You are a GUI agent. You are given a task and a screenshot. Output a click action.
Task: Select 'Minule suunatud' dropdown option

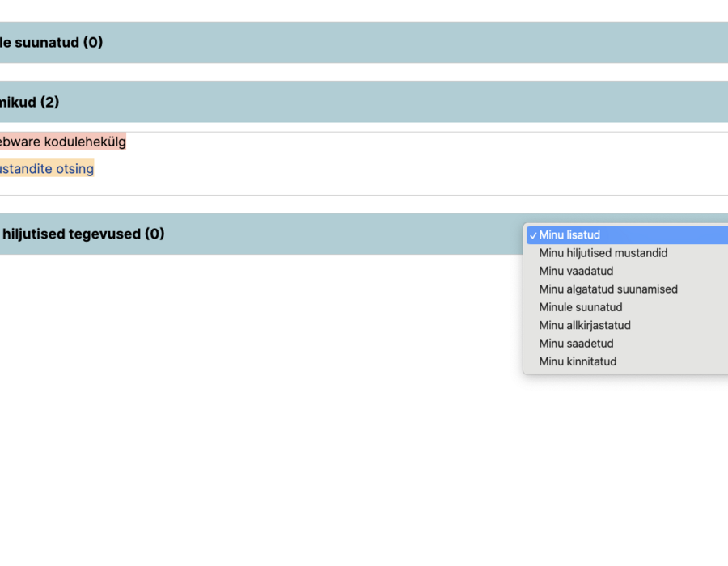tap(627, 307)
